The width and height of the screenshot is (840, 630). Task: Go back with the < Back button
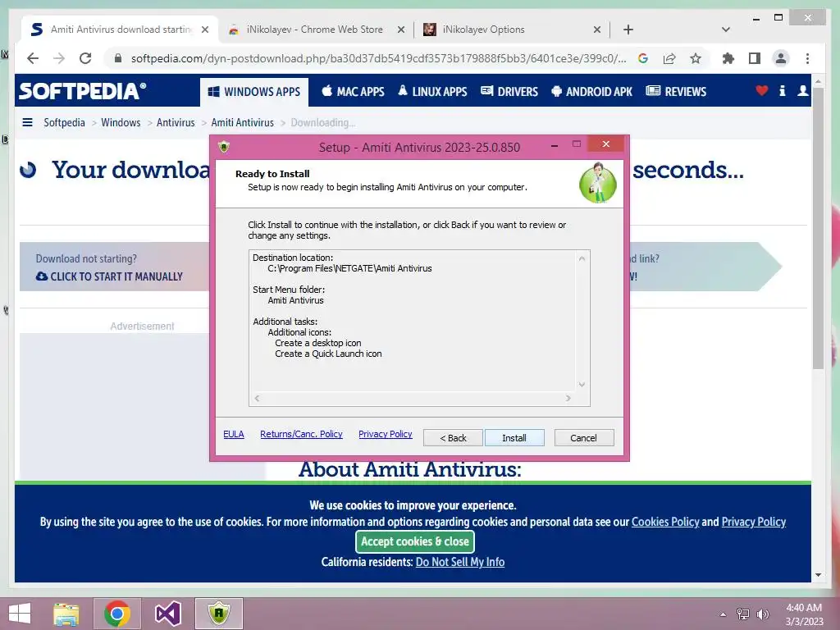(453, 438)
